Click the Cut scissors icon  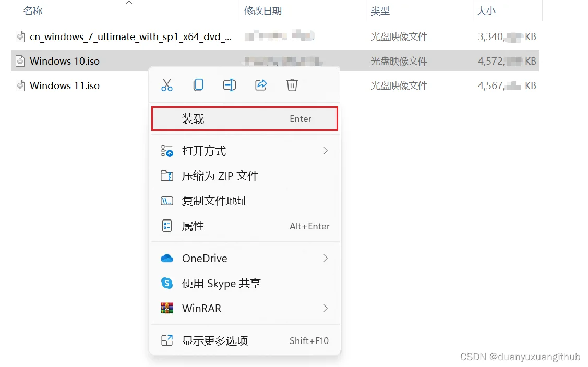(x=167, y=85)
